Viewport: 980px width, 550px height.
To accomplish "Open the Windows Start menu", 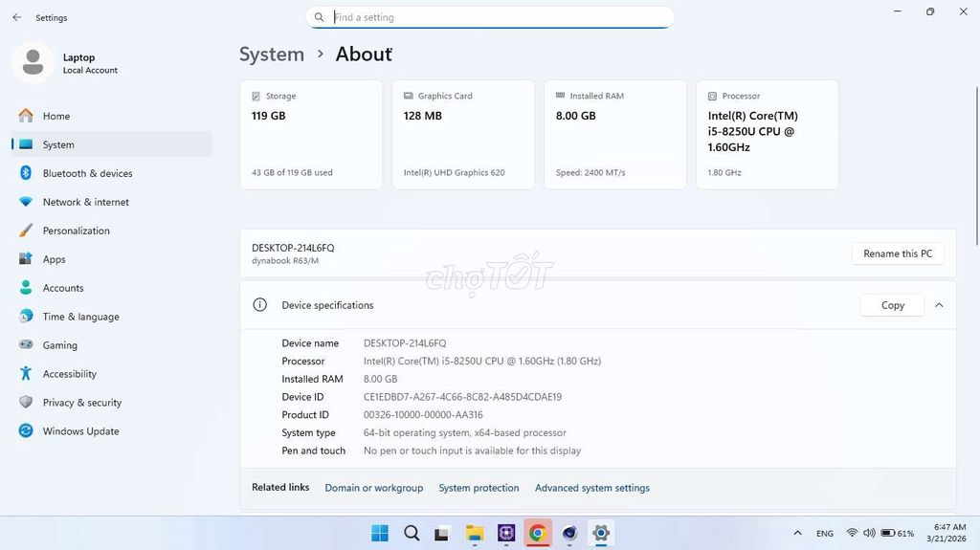I will tap(379, 533).
